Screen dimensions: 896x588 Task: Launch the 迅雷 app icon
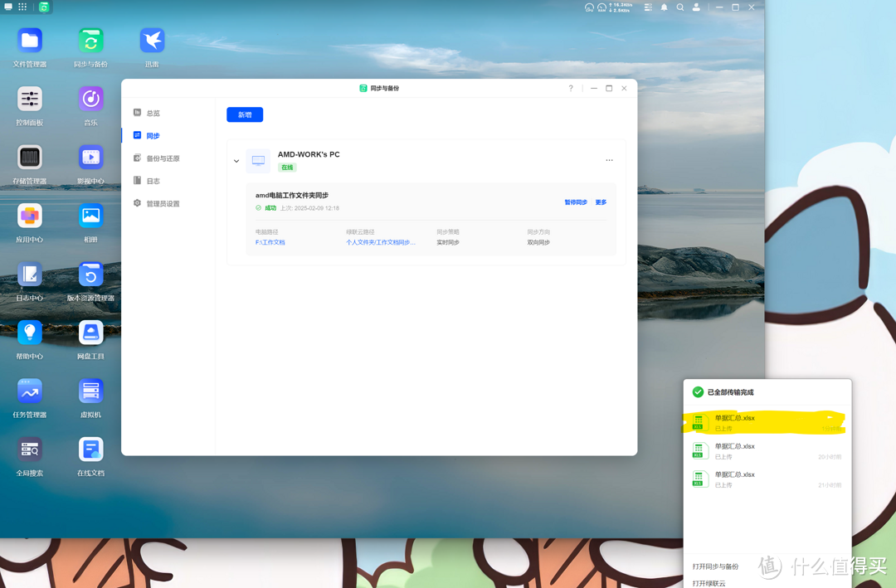pyautogui.click(x=152, y=41)
